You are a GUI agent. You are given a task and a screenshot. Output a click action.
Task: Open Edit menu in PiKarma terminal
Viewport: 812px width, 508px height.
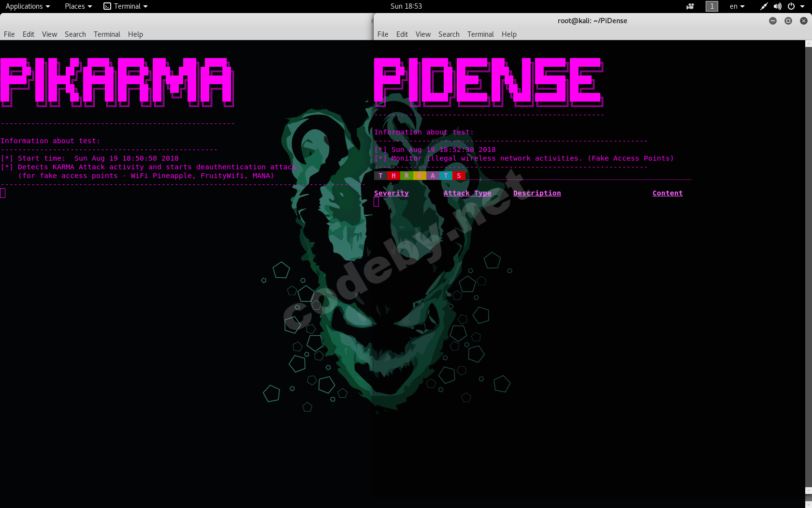click(29, 34)
